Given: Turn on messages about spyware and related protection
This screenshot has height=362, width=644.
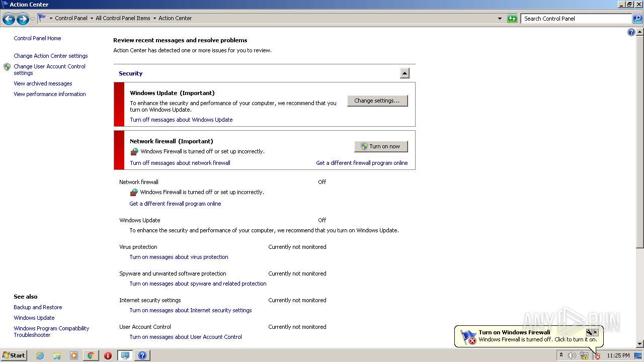Looking at the screenshot, I should [x=198, y=284].
